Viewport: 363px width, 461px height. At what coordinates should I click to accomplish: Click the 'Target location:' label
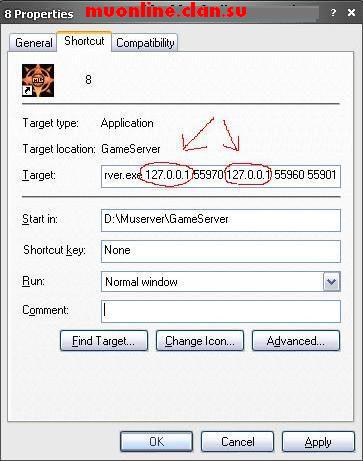click(59, 149)
